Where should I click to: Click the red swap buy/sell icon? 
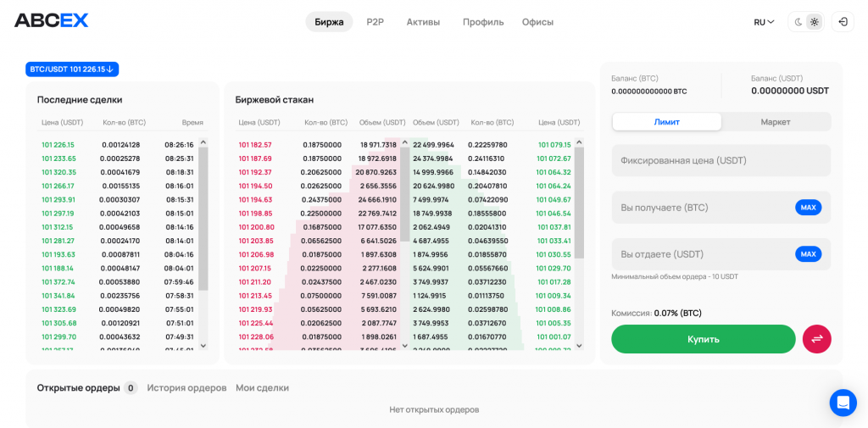coord(816,339)
